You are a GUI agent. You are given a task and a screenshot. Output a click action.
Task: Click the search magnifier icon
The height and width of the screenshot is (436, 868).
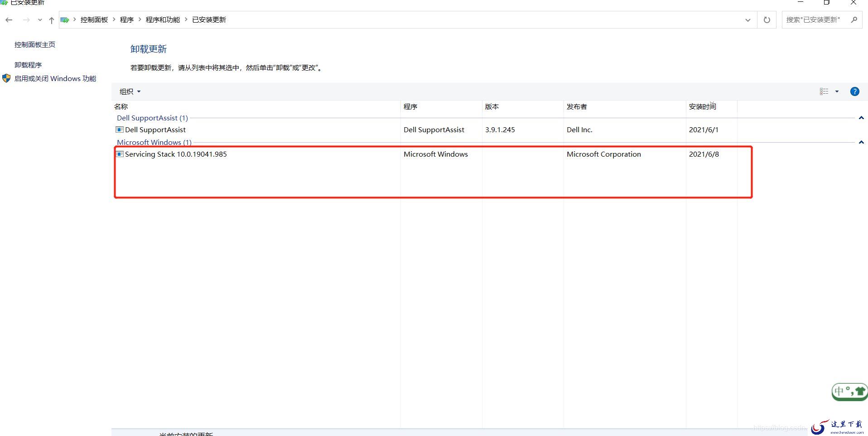pyautogui.click(x=854, y=19)
